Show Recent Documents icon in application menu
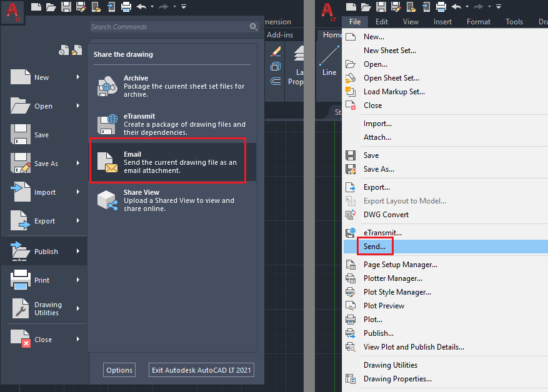 (x=64, y=51)
